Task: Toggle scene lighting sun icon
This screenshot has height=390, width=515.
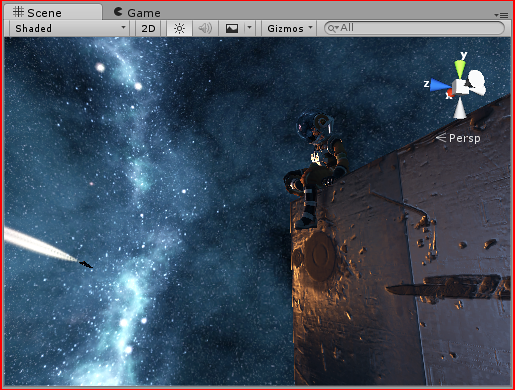Action: (x=179, y=28)
